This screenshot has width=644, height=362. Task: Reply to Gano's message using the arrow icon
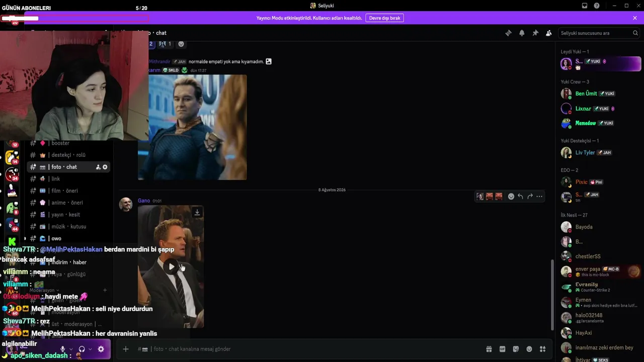[520, 197]
